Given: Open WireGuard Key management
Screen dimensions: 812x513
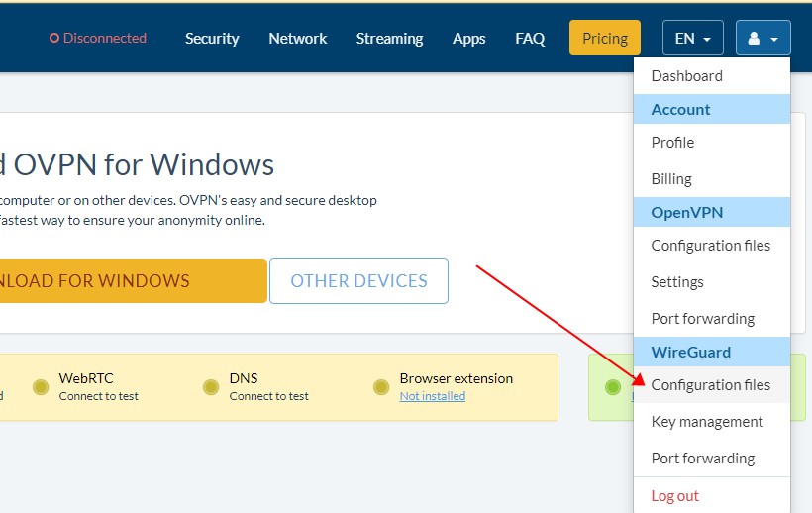Looking at the screenshot, I should point(712,422).
